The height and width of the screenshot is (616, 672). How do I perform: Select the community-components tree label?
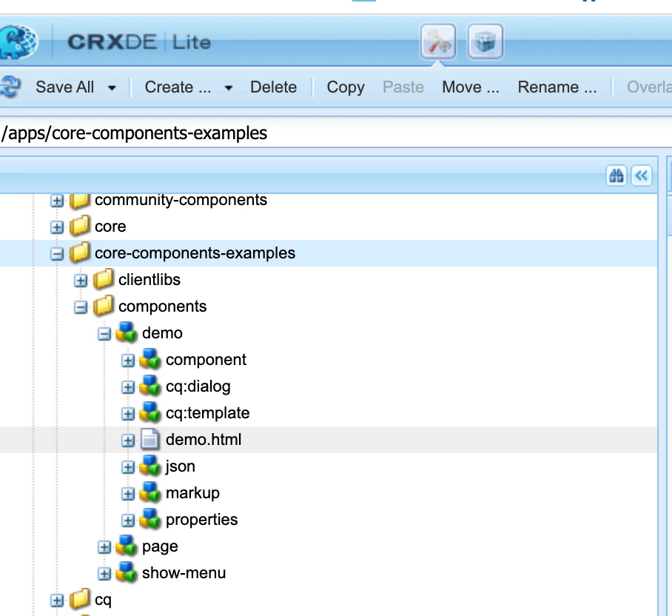click(x=181, y=200)
